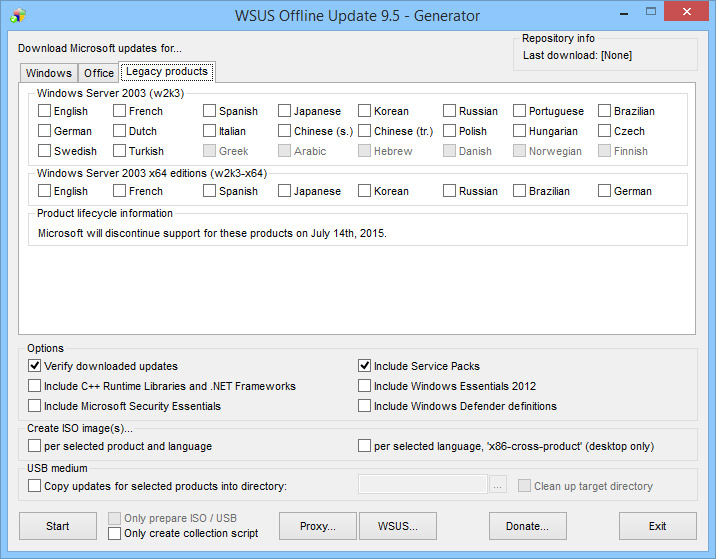
Task: Switch to the Windows tab
Action: tap(48, 73)
